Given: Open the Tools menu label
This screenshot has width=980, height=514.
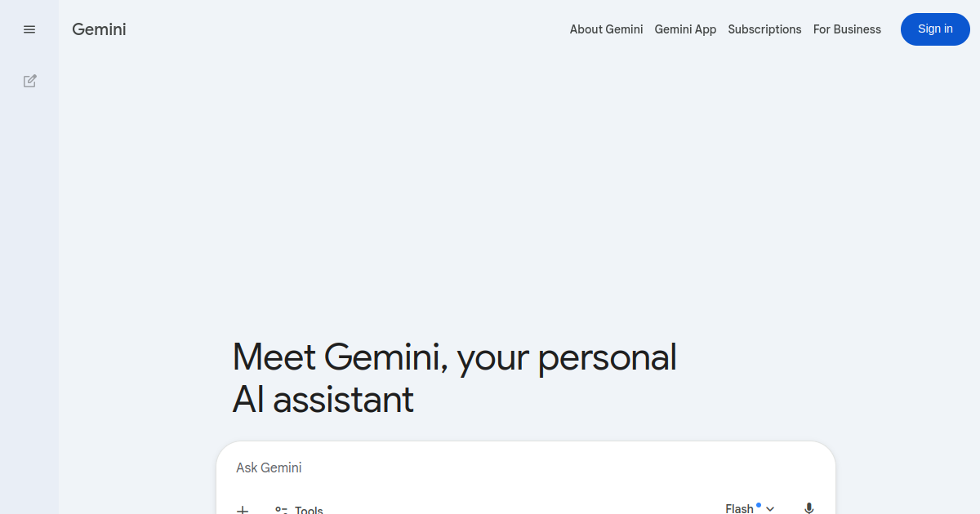Looking at the screenshot, I should point(309,510).
